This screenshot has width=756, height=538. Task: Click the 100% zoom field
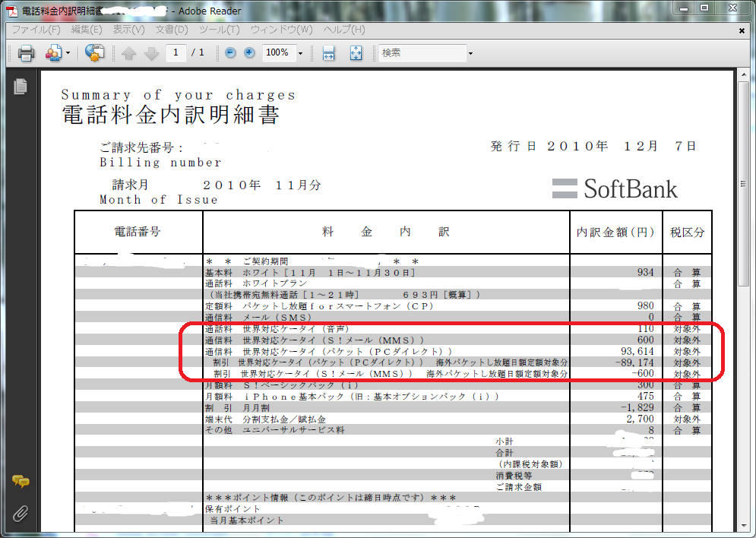click(x=279, y=52)
